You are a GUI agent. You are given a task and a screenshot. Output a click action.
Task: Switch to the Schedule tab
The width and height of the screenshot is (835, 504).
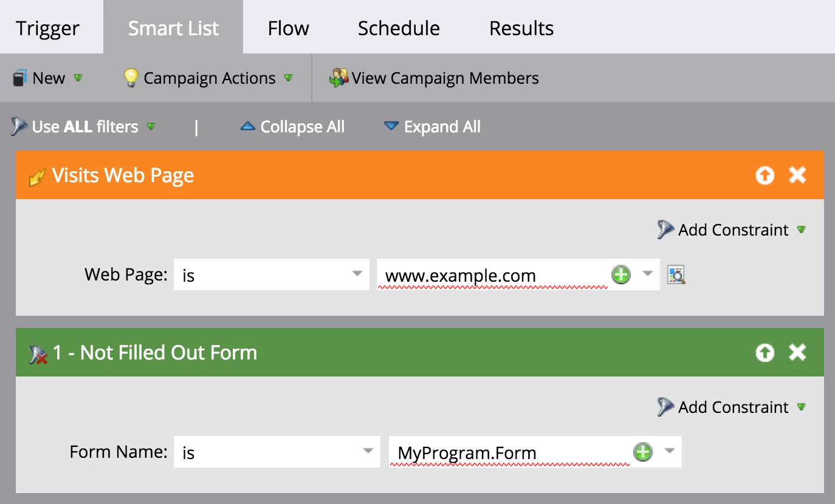pyautogui.click(x=399, y=29)
